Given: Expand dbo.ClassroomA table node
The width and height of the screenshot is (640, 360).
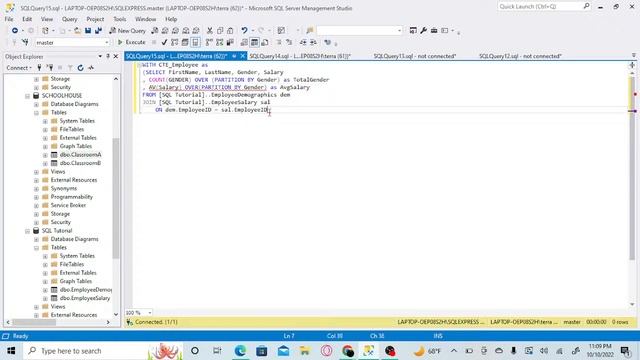Looking at the screenshot, I should click(45, 155).
